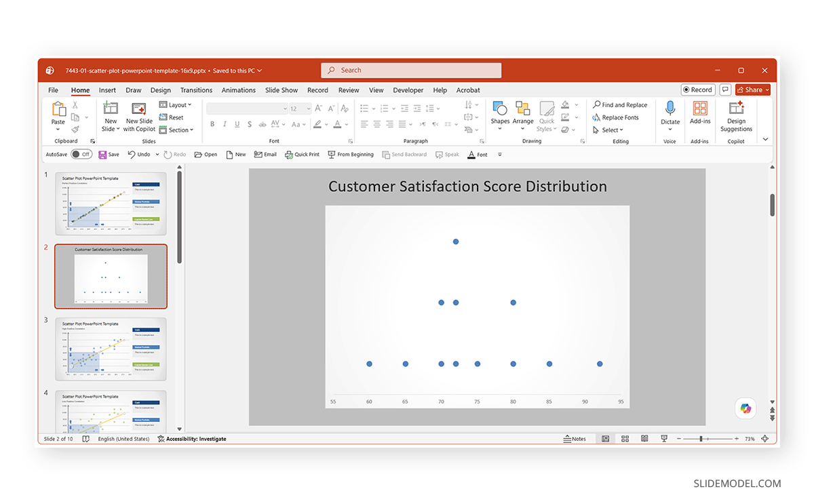This screenshot has width=814, height=504.
Task: Apply Italic formatting
Action: coord(225,124)
